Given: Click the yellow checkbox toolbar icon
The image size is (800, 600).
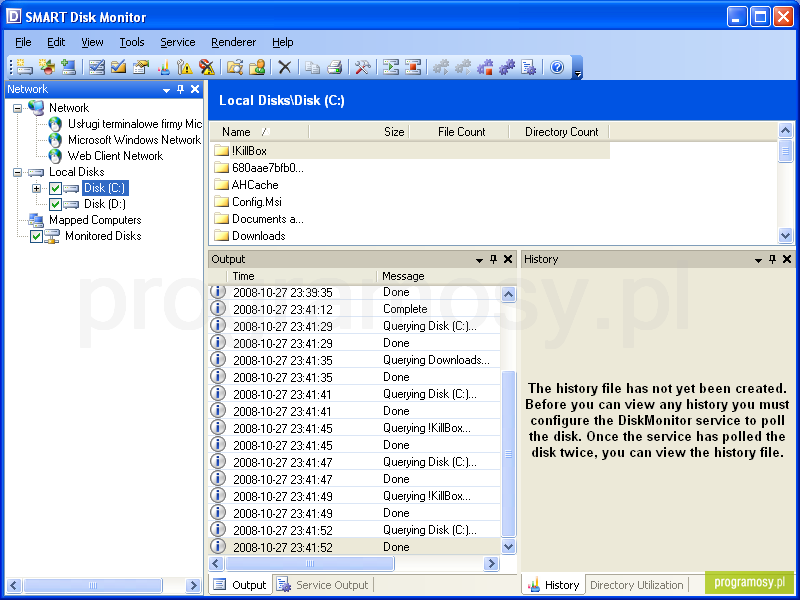Looking at the screenshot, I should pos(118,67).
